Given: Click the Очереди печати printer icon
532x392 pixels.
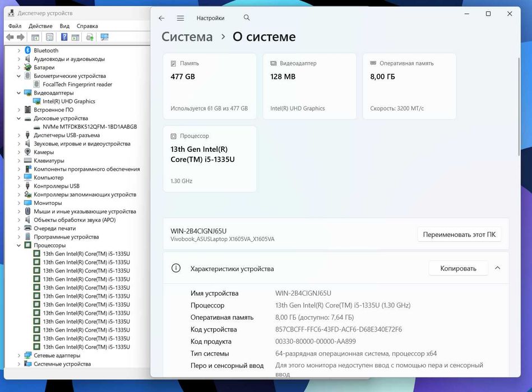Looking at the screenshot, I should point(28,228).
